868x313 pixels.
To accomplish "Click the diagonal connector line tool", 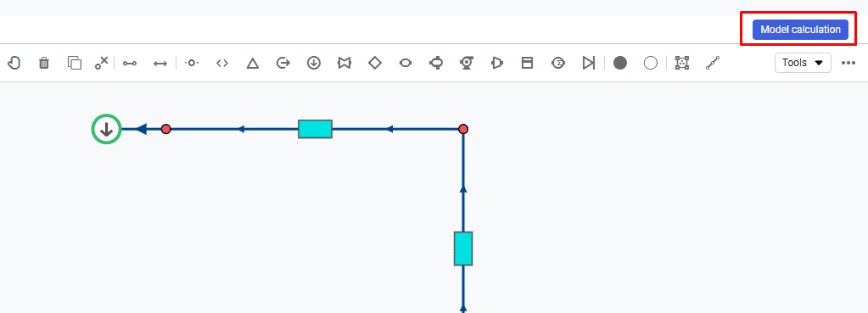I will tap(712, 63).
